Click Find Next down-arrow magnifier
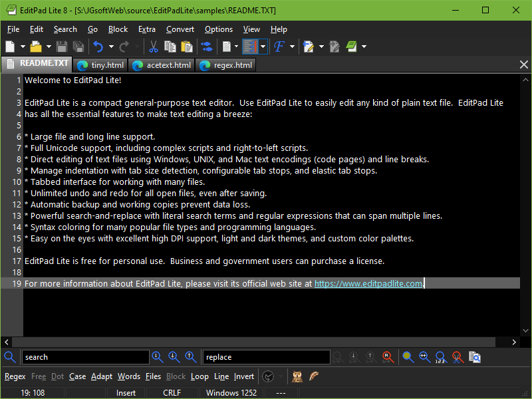The width and height of the screenshot is (532, 399). coord(174,357)
